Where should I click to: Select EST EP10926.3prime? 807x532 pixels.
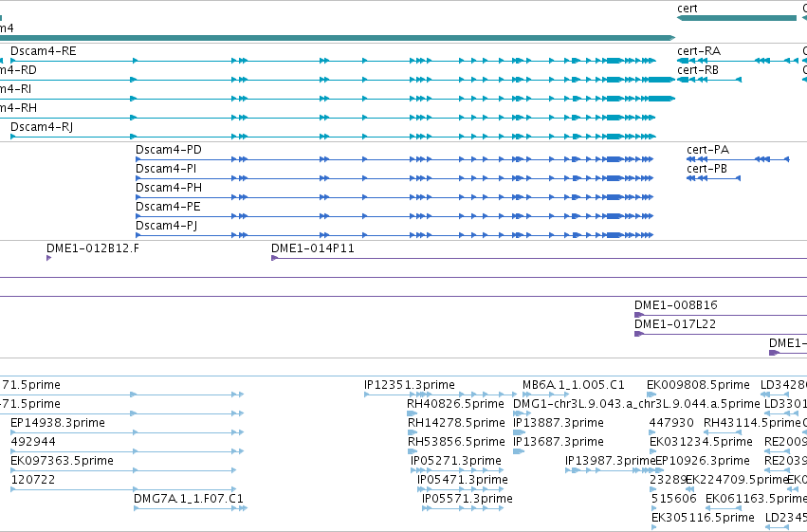point(703,461)
